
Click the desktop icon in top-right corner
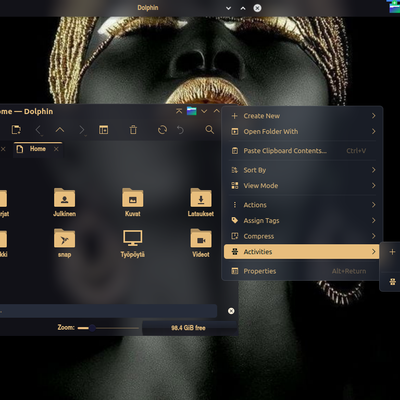[394, 7]
